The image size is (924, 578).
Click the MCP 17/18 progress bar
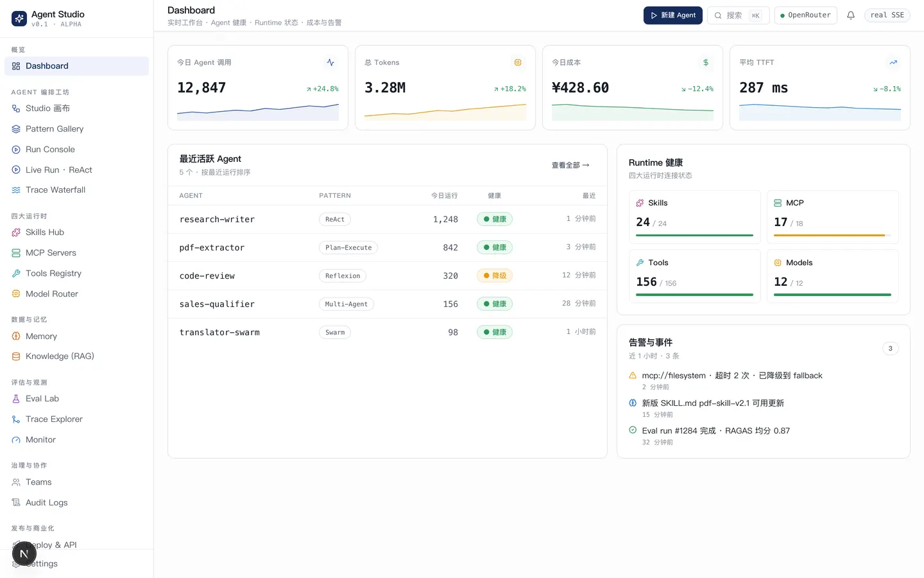click(x=832, y=236)
